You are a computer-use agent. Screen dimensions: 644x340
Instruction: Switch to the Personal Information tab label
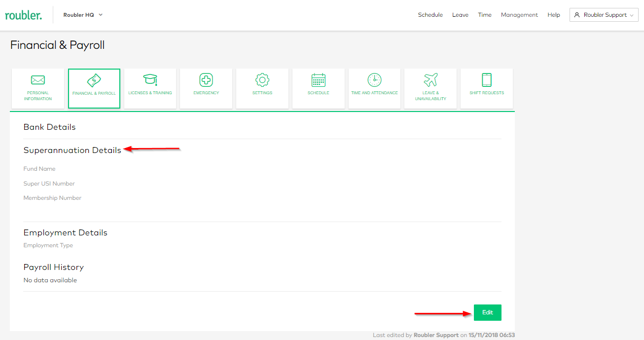38,96
